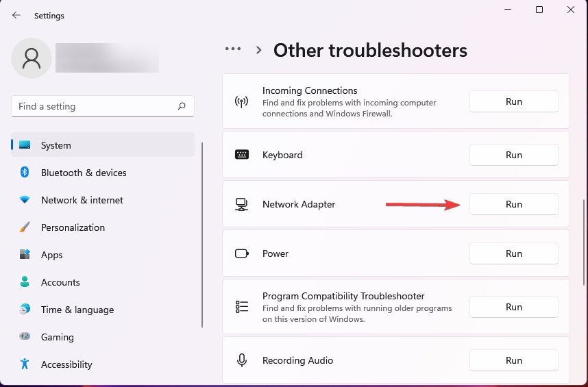Click the Accounts person icon
The image size is (588, 387).
coord(25,282)
